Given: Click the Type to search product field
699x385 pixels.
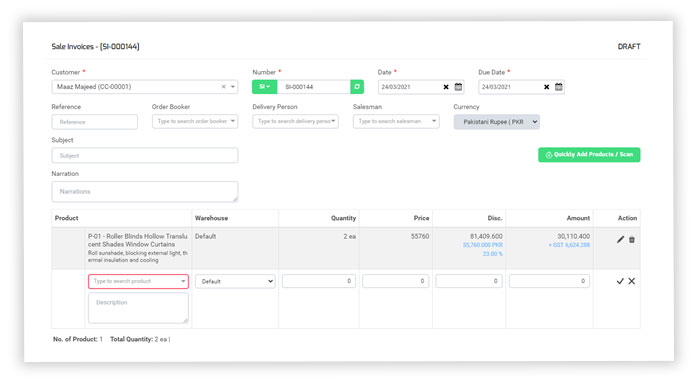Looking at the screenshot, I should tap(138, 281).
